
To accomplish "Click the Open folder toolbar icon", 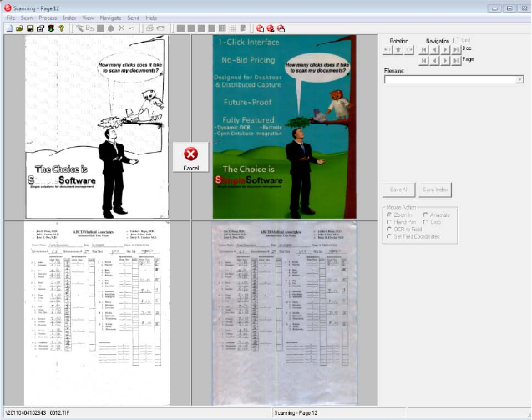I will (x=20, y=28).
